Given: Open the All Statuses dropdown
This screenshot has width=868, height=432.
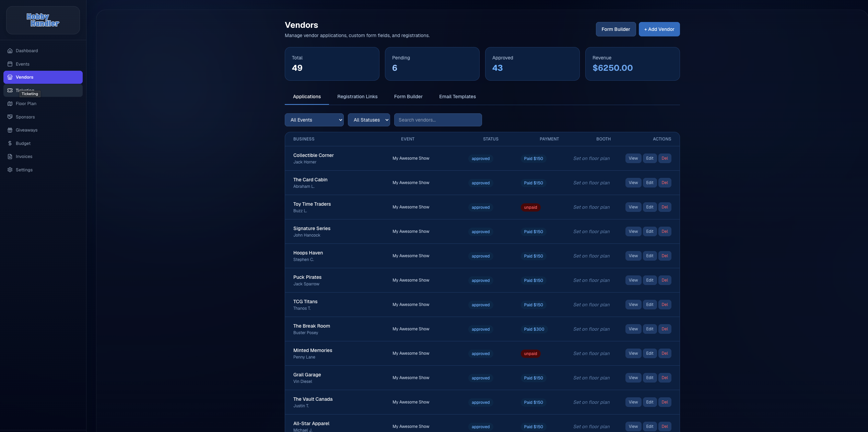Looking at the screenshot, I should click(x=369, y=120).
